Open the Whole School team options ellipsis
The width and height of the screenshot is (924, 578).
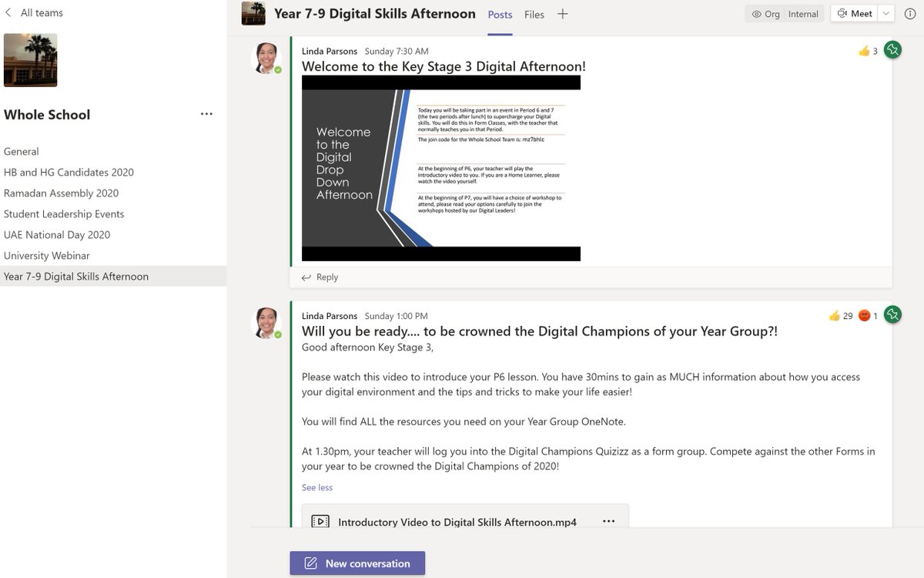(x=206, y=113)
